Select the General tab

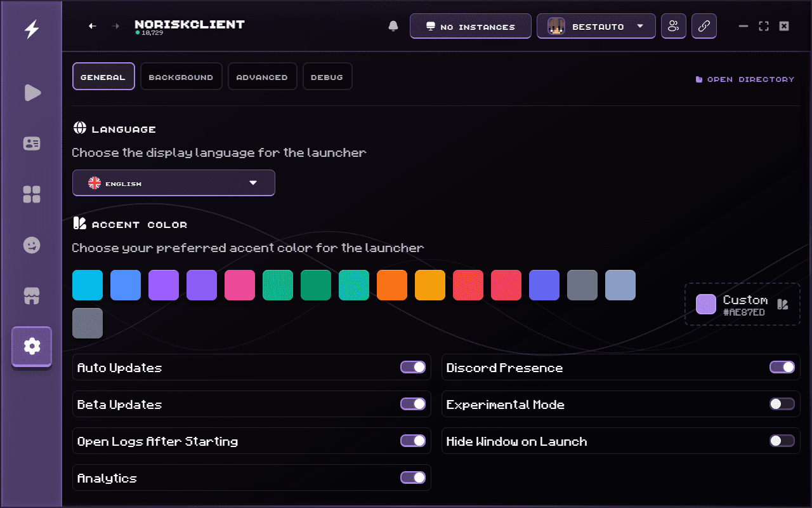pyautogui.click(x=103, y=76)
